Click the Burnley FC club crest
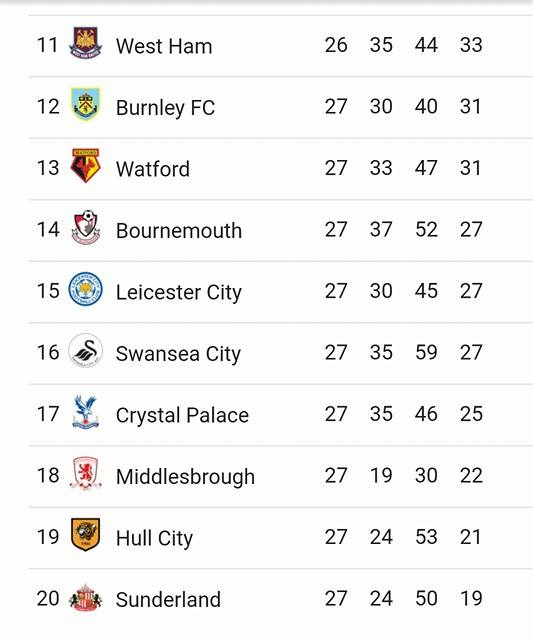Screen dimensions: 533x640 [x=85, y=104]
